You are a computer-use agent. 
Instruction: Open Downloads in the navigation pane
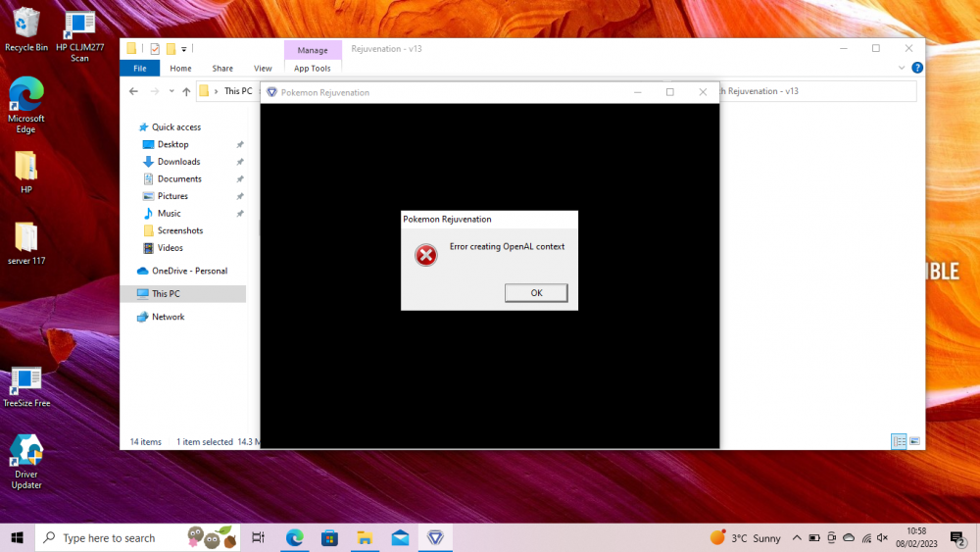pyautogui.click(x=178, y=162)
